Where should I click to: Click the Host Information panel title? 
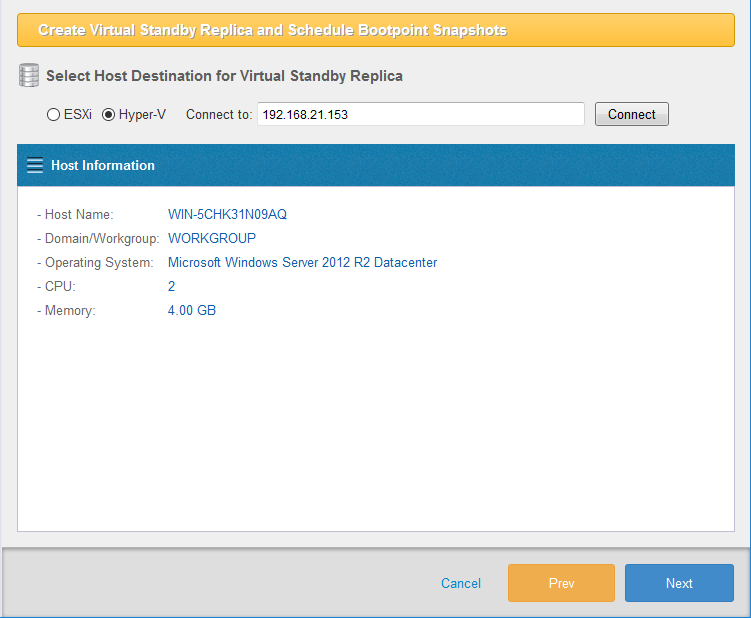(x=103, y=165)
